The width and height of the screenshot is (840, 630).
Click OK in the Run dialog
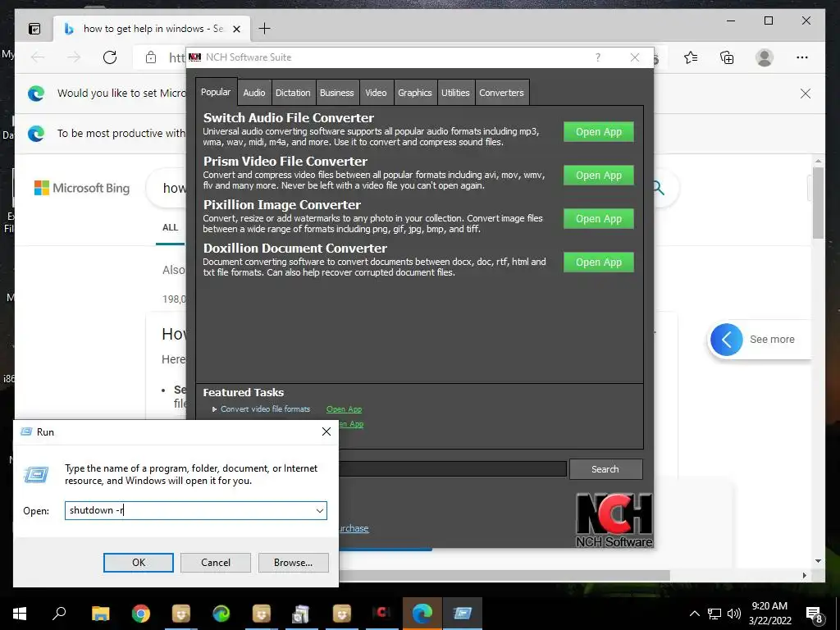[138, 563]
